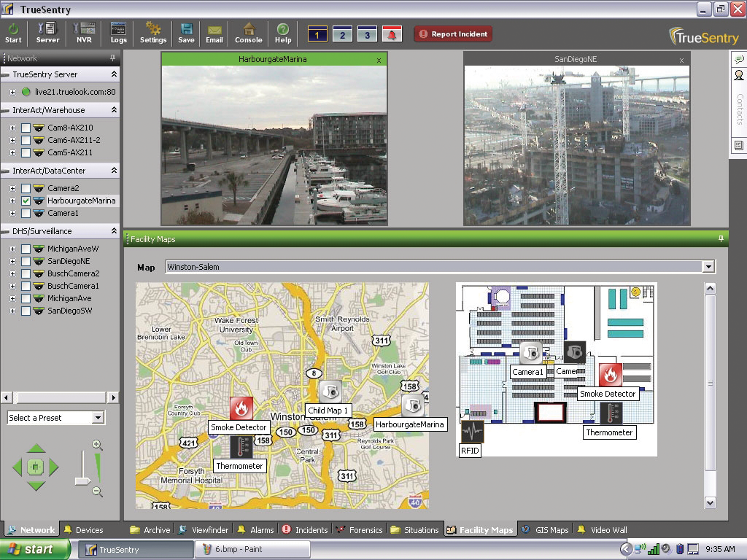Click the Report Incident button
Image resolution: width=747 pixels, height=560 pixels.
coord(453,34)
